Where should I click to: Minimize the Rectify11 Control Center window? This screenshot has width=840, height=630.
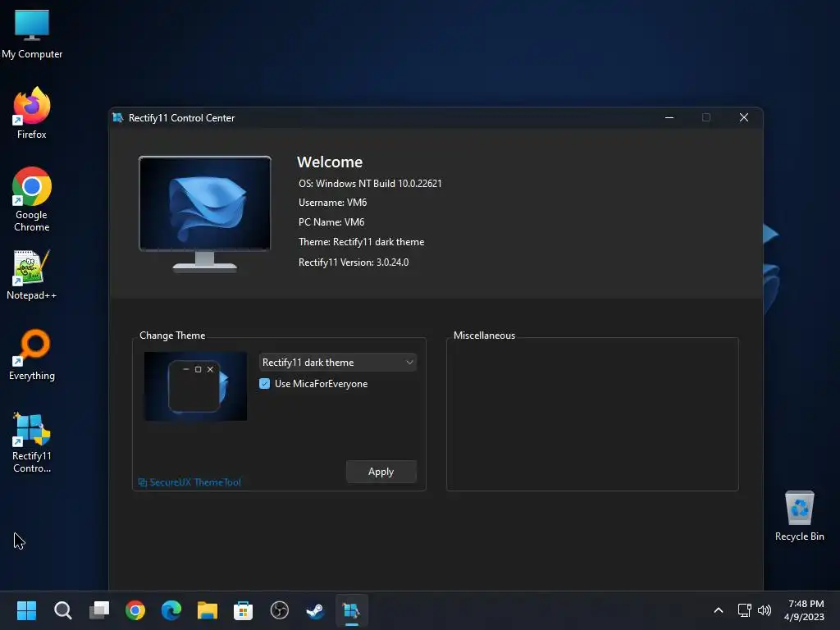[669, 118]
